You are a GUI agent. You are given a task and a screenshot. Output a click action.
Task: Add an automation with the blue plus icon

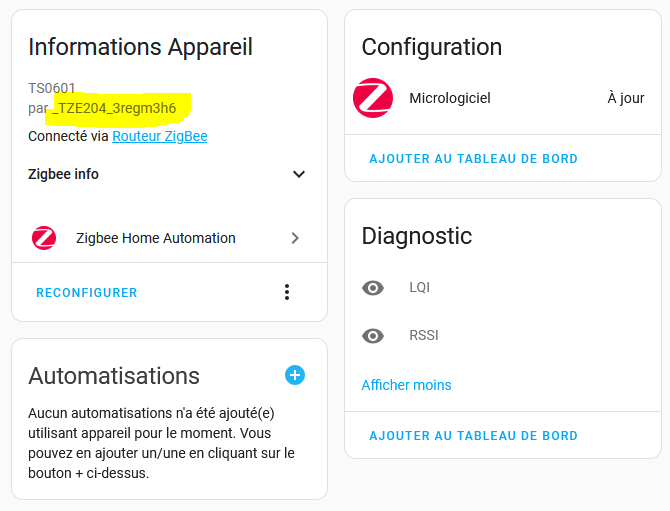pos(295,375)
